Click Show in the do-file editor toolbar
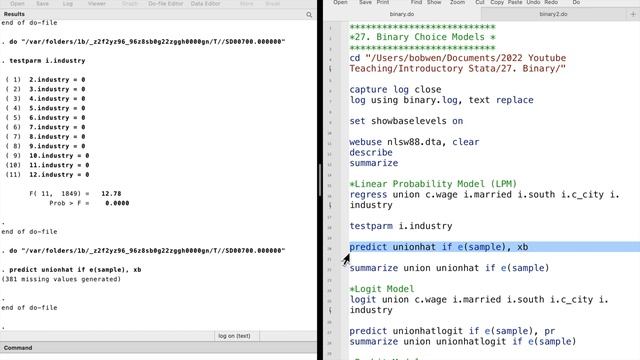 click(434, 2)
